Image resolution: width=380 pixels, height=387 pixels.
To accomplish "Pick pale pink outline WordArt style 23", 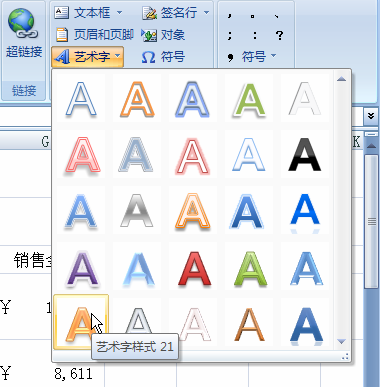I will (192, 323).
